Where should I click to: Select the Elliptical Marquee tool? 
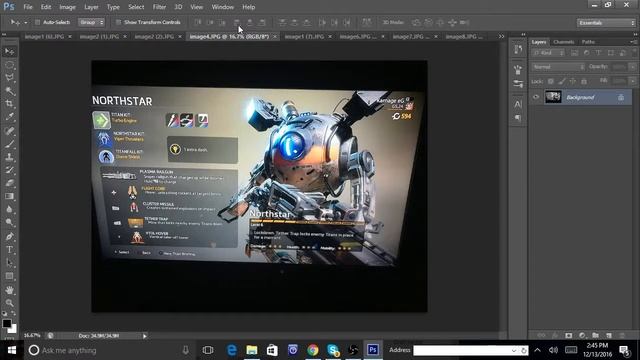point(9,65)
